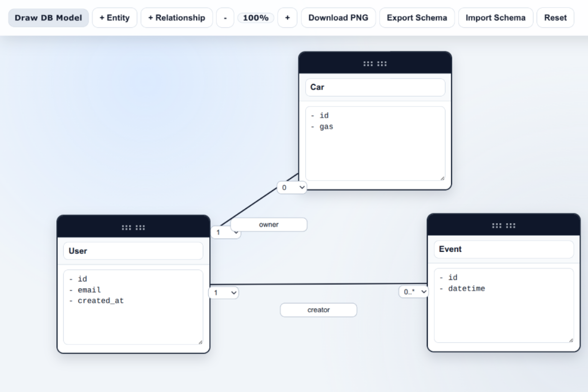Click the drag handle on Car entity
This screenshot has height=392, width=588.
pos(375,64)
